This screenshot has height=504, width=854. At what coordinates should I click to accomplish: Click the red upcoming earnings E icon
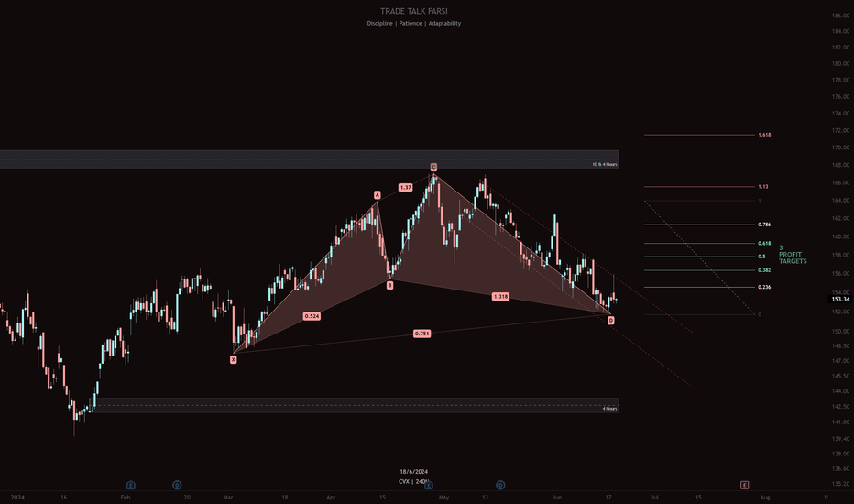[745, 485]
